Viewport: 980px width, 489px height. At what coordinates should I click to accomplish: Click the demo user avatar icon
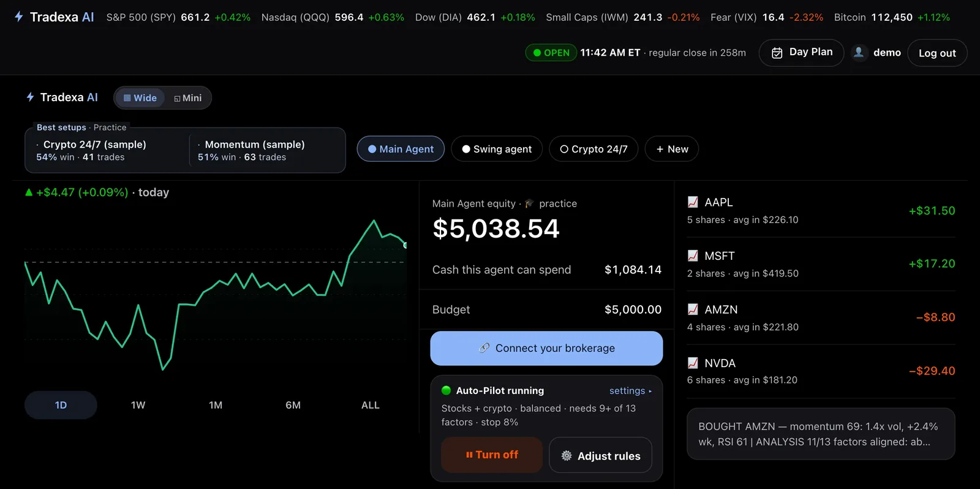859,53
